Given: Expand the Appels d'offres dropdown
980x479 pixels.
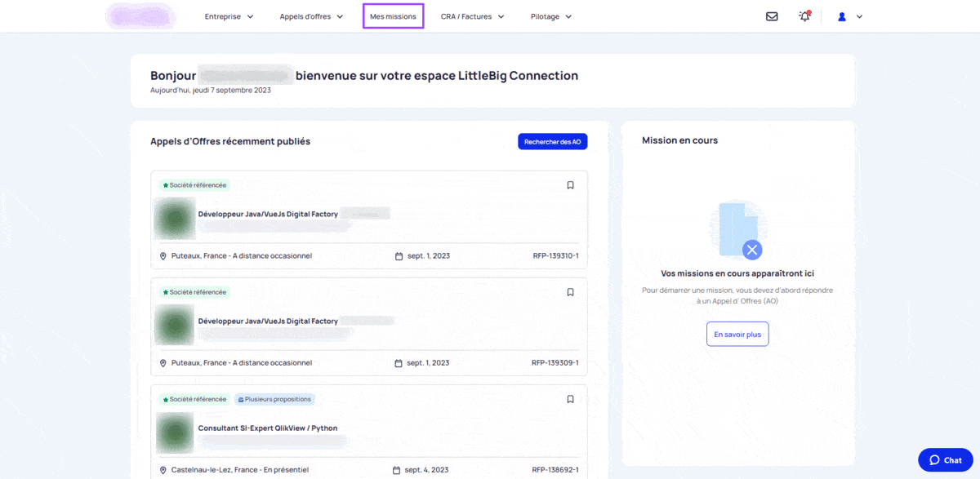Looking at the screenshot, I should (x=311, y=16).
